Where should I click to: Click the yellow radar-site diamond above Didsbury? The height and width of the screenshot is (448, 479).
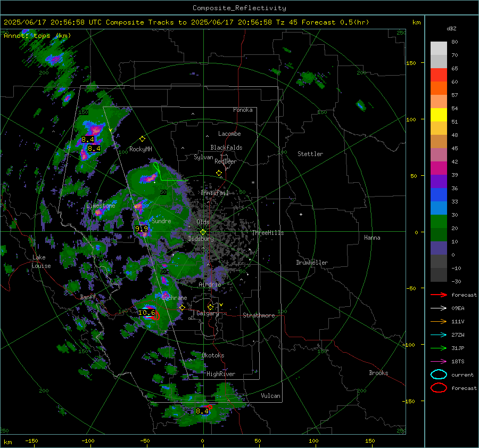[203, 232]
